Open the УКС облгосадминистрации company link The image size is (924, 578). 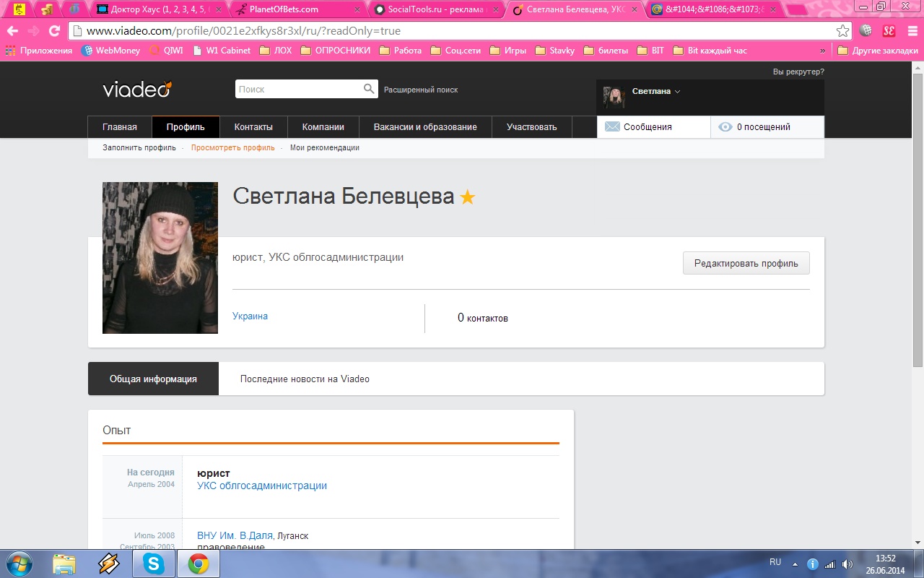pos(262,486)
